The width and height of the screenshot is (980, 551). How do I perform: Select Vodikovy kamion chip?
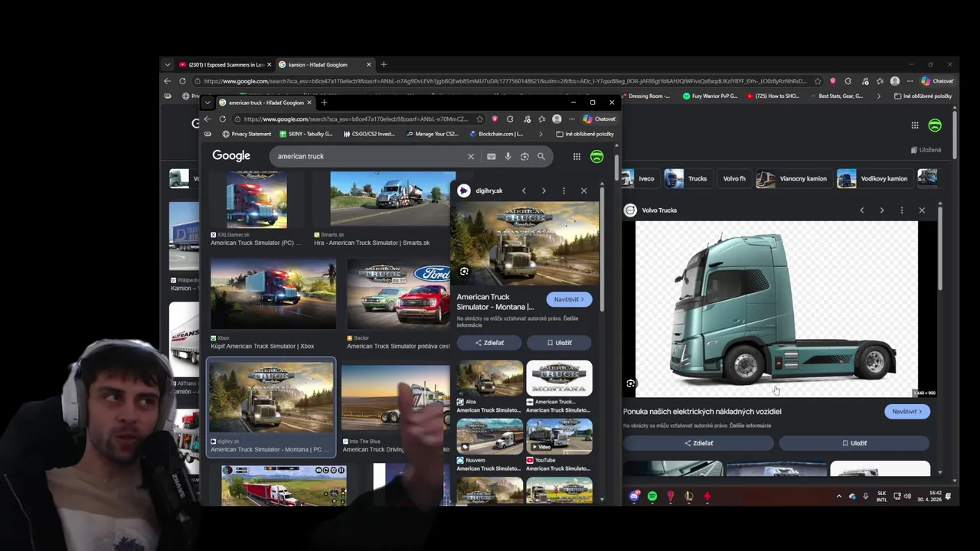click(x=874, y=178)
